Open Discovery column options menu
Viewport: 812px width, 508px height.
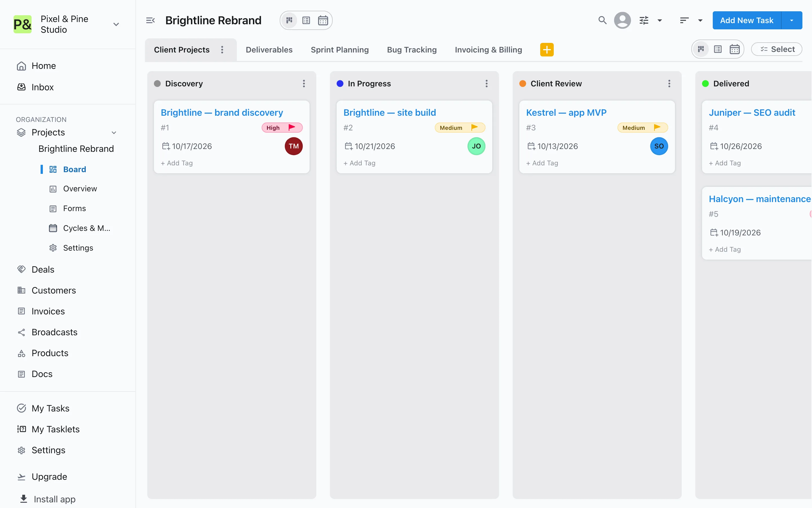click(x=304, y=84)
